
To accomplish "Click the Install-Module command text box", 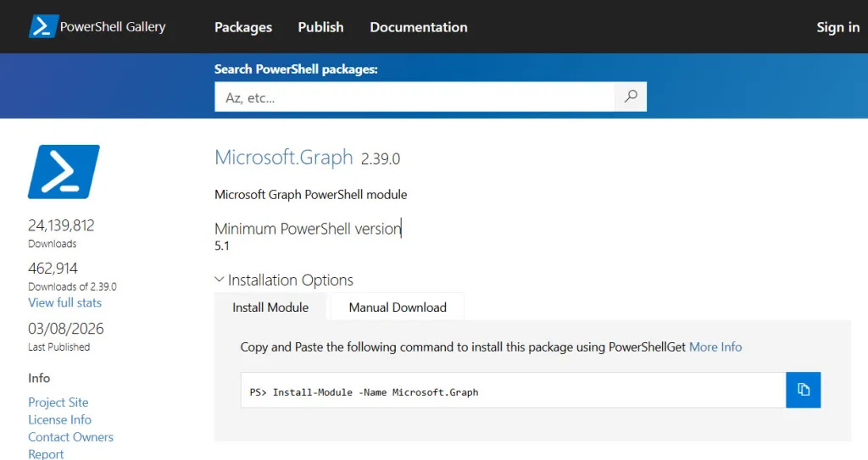I will (513, 391).
